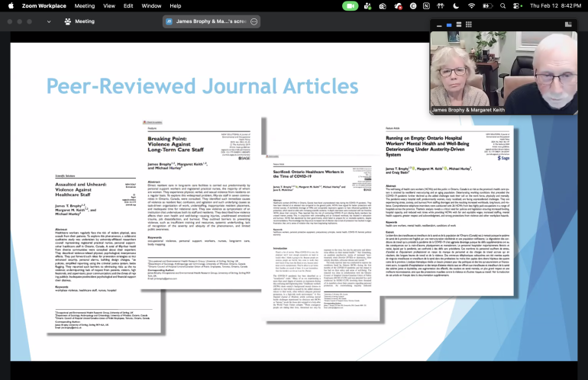
Task: Click the Peer-Reviewed Journal Articles slide title
Action: [x=202, y=86]
